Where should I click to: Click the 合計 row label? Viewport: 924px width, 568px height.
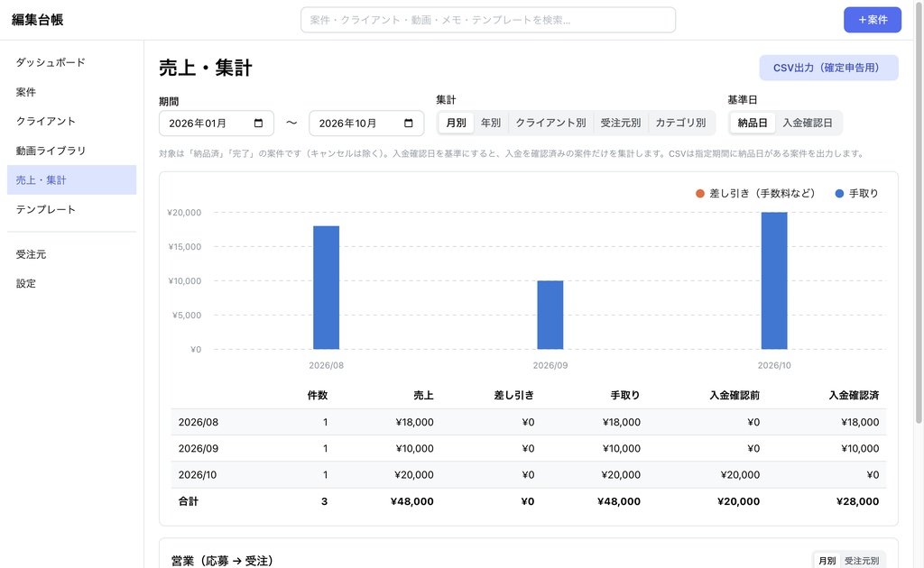click(x=189, y=501)
